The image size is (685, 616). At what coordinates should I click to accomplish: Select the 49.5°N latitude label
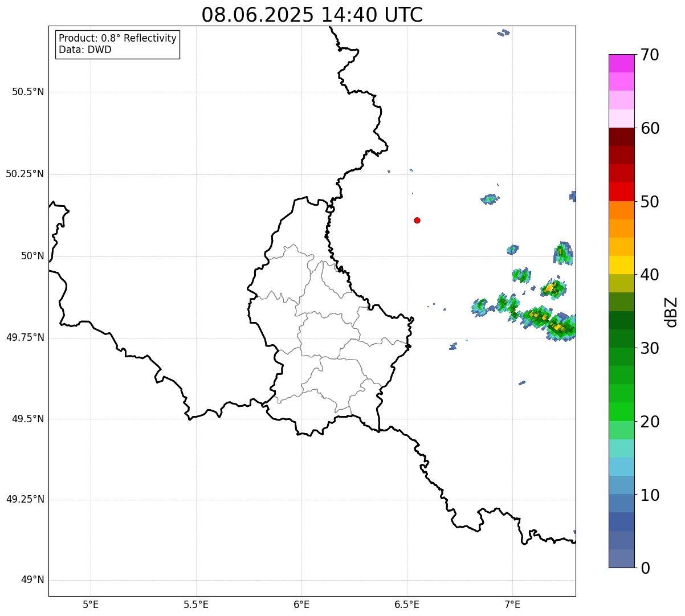(28, 419)
